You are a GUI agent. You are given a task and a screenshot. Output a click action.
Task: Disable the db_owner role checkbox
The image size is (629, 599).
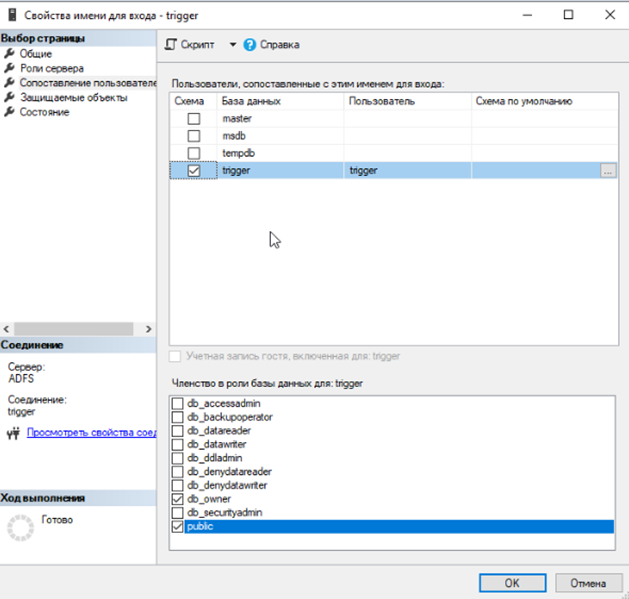click(x=178, y=498)
